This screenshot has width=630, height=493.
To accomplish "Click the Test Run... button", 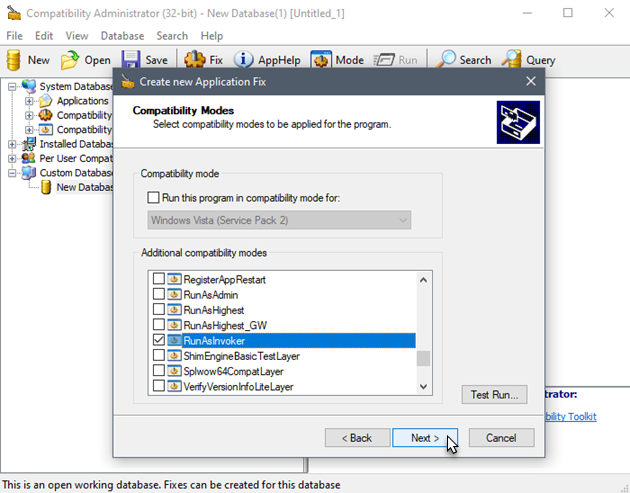I will pos(494,395).
